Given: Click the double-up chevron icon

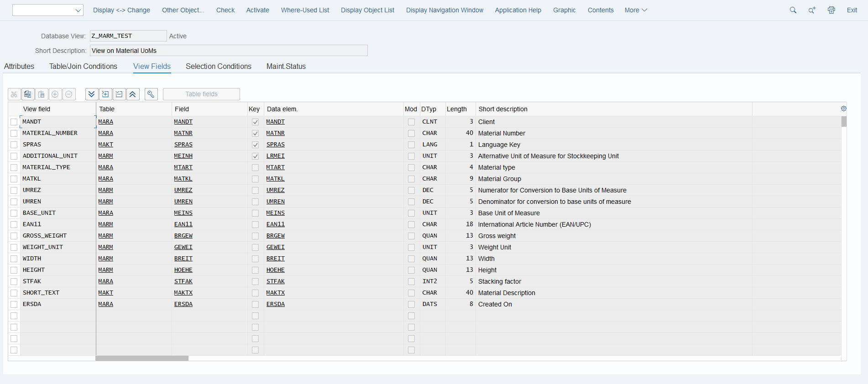Looking at the screenshot, I should [x=133, y=94].
